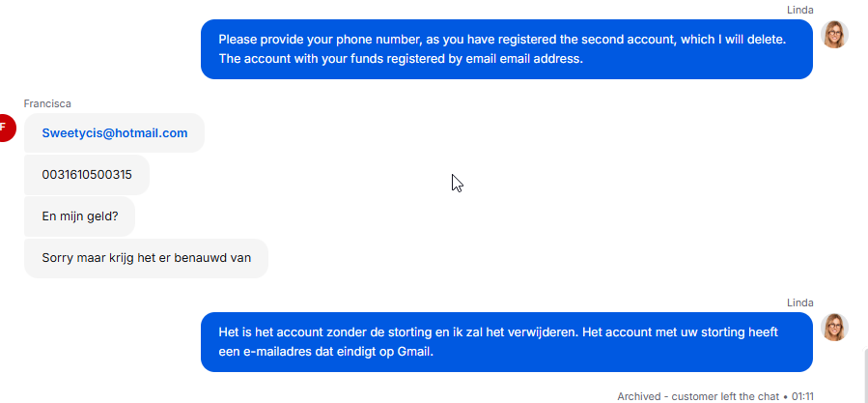868x403 pixels.
Task: Click the 'Sorry maar krijg het er benauwd van' message
Action: coord(146,258)
